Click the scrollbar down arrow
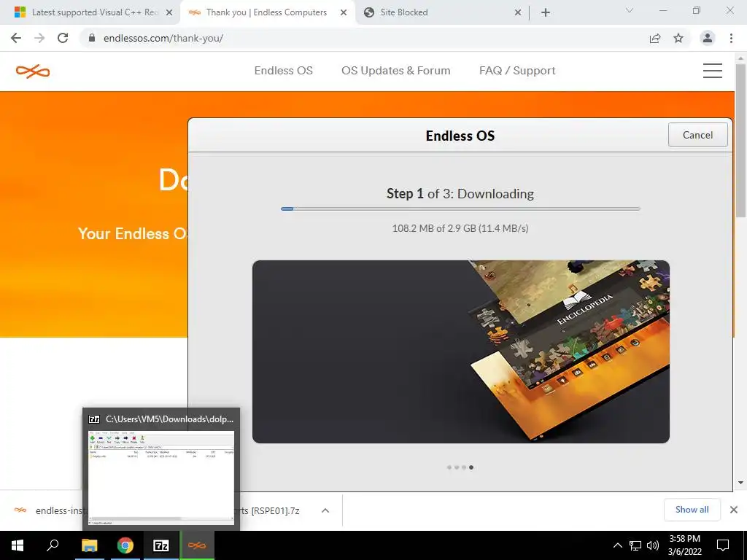This screenshot has width=747, height=560. pos(740,483)
